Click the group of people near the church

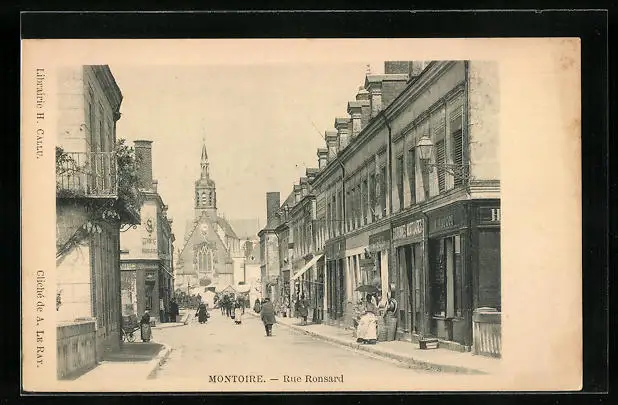click(230, 305)
